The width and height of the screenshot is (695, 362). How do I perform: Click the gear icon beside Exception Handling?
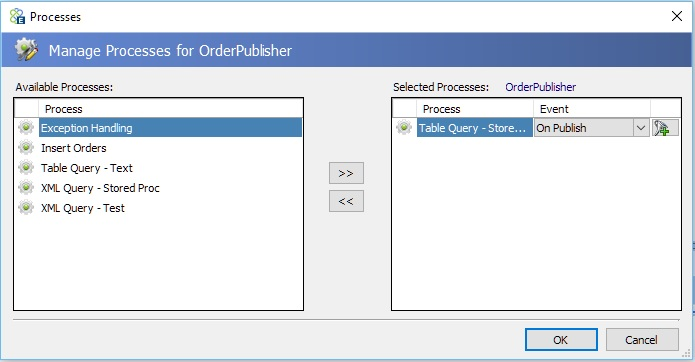point(26,128)
